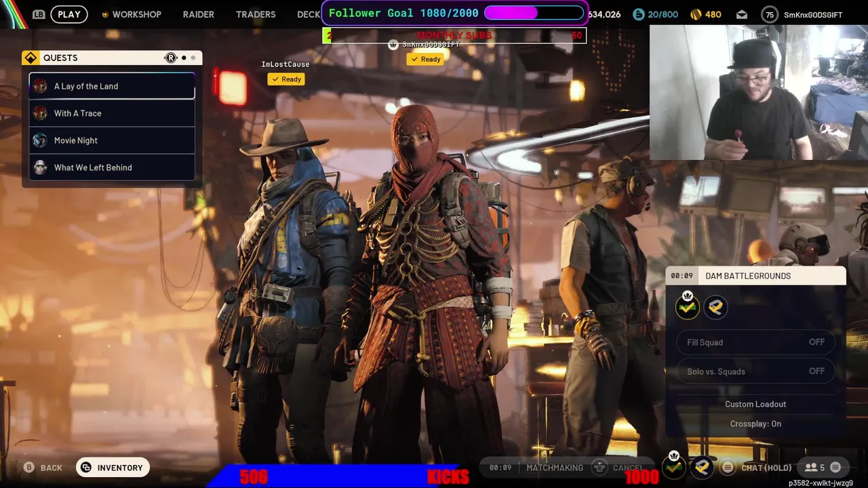Open the mail inbox icon
868x488 pixels.
tap(742, 14)
